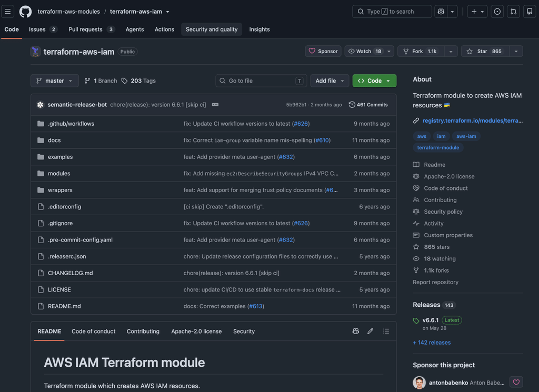Expand the Copilot dropdown arrow in header

(452, 12)
